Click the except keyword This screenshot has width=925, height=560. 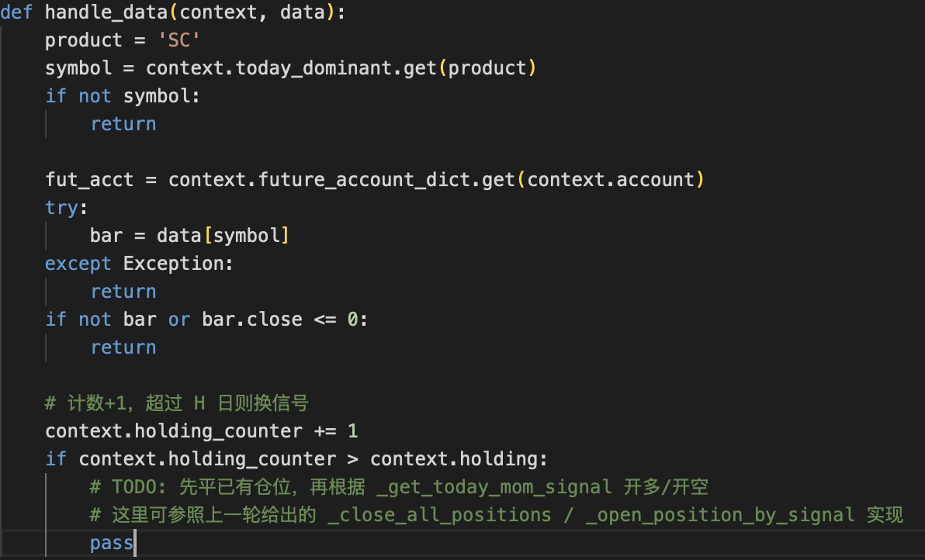coord(78,263)
